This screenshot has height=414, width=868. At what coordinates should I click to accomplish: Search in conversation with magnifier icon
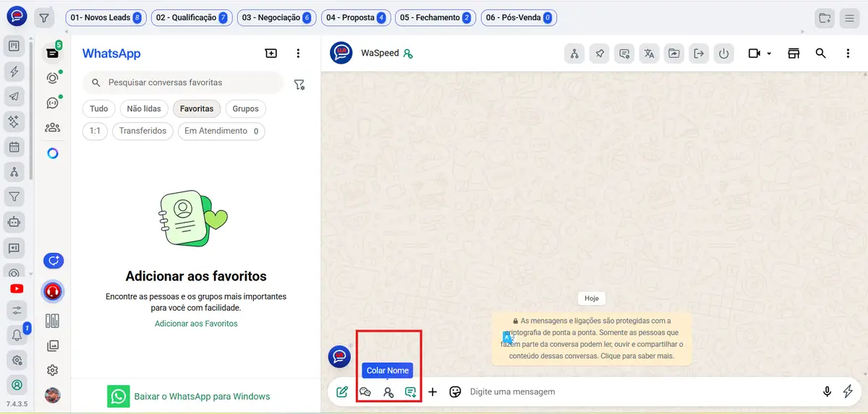(820, 53)
